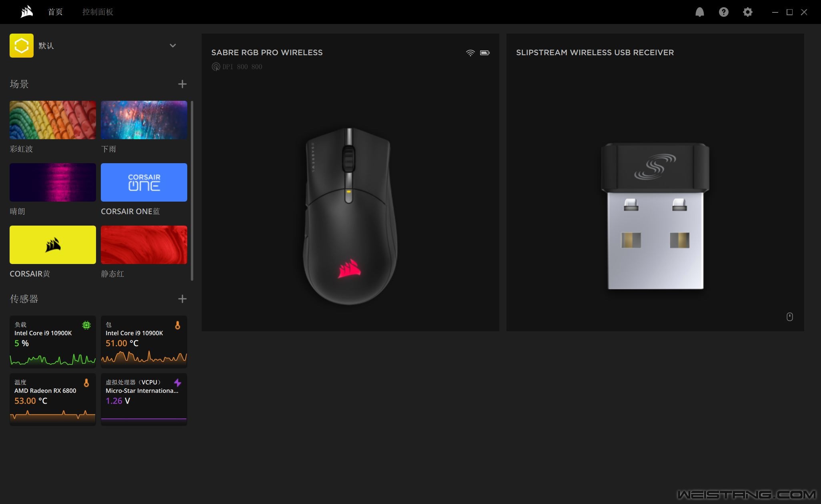The height and width of the screenshot is (504, 821).
Task: Click the yellow 默认 profile icon
Action: click(22, 46)
